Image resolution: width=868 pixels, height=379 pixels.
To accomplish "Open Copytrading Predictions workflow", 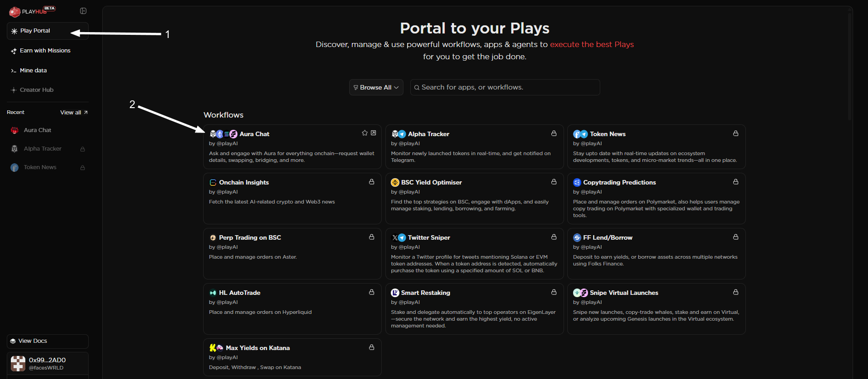I will pyautogui.click(x=656, y=199).
